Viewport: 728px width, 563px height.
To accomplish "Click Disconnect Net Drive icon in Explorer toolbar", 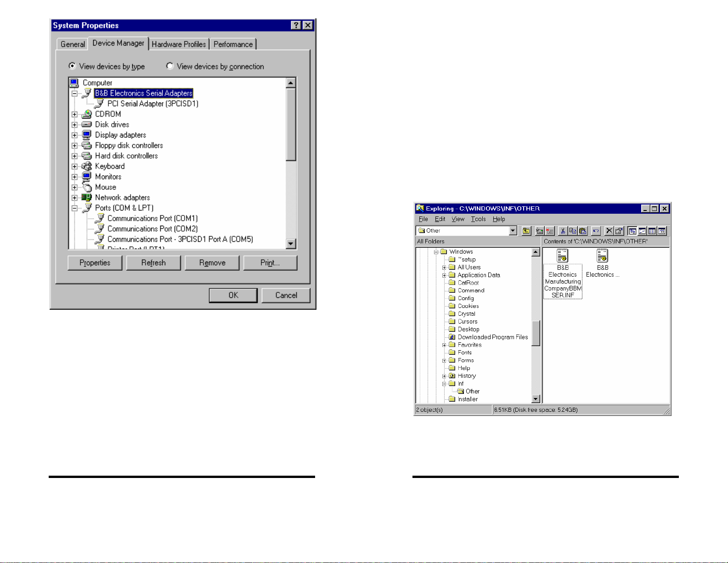I will (550, 231).
